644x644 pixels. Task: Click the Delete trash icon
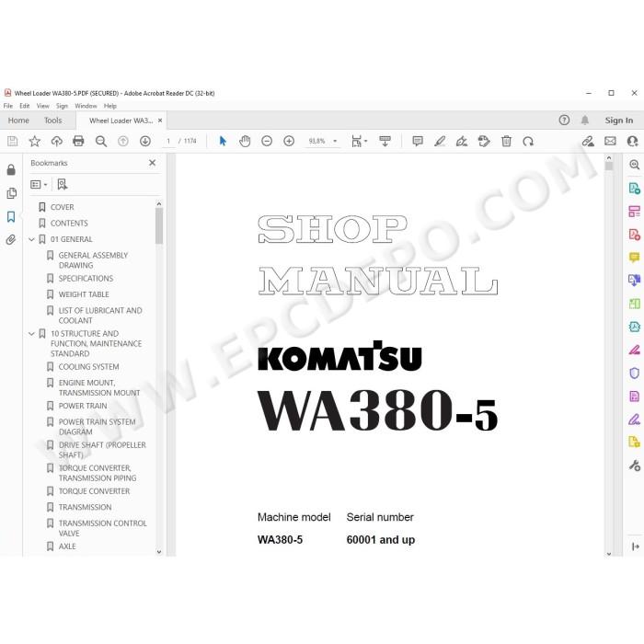pos(506,142)
